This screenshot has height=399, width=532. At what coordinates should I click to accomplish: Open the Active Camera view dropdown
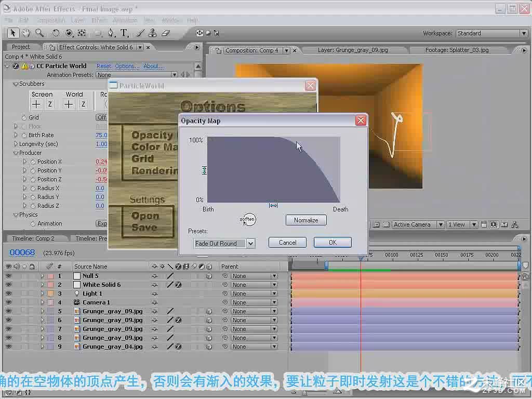441,224
